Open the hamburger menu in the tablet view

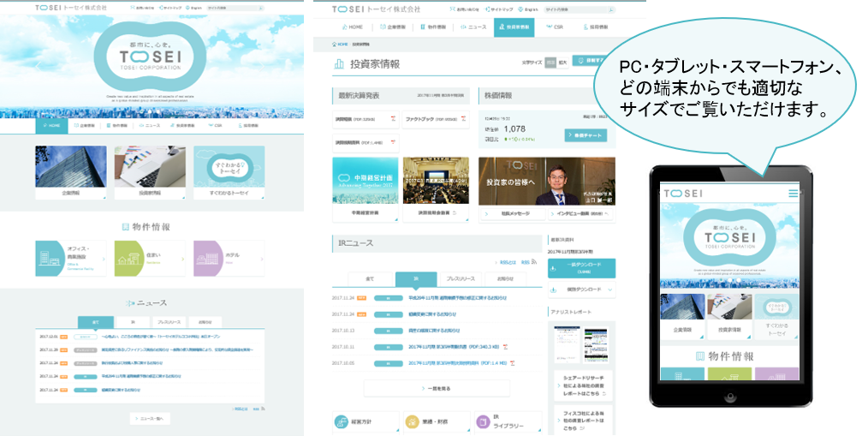coord(794,194)
